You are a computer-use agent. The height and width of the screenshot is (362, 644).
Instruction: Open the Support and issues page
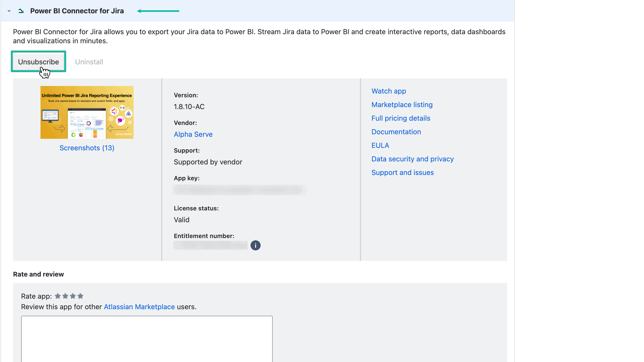click(x=402, y=172)
